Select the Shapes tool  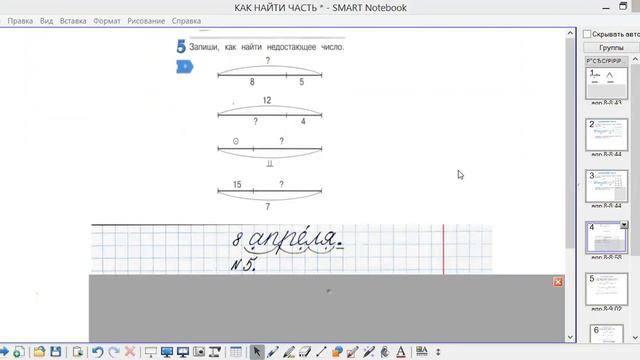coord(337,351)
